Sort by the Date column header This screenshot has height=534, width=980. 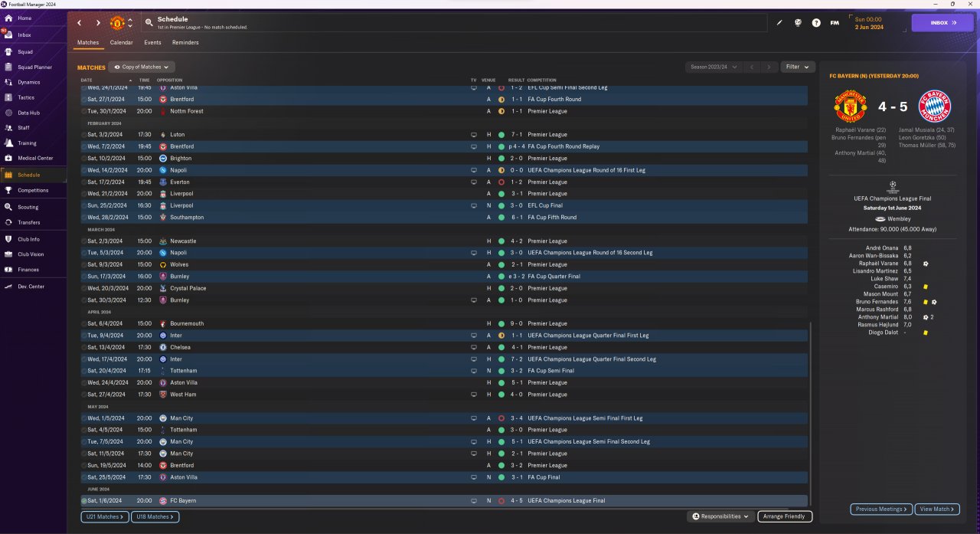pyautogui.click(x=87, y=80)
